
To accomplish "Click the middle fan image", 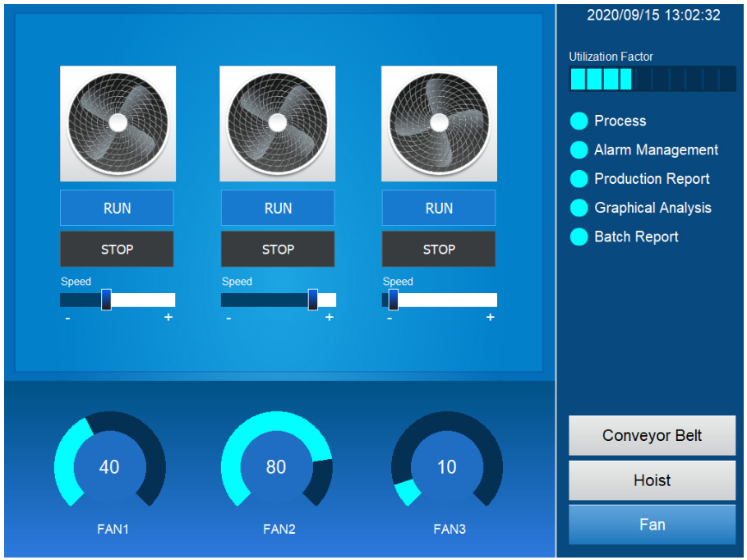I will 278,123.
